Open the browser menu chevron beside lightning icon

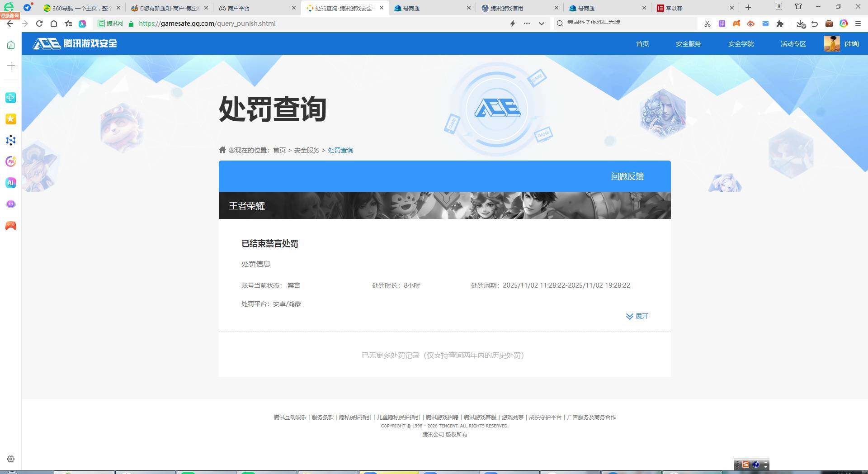pos(541,24)
